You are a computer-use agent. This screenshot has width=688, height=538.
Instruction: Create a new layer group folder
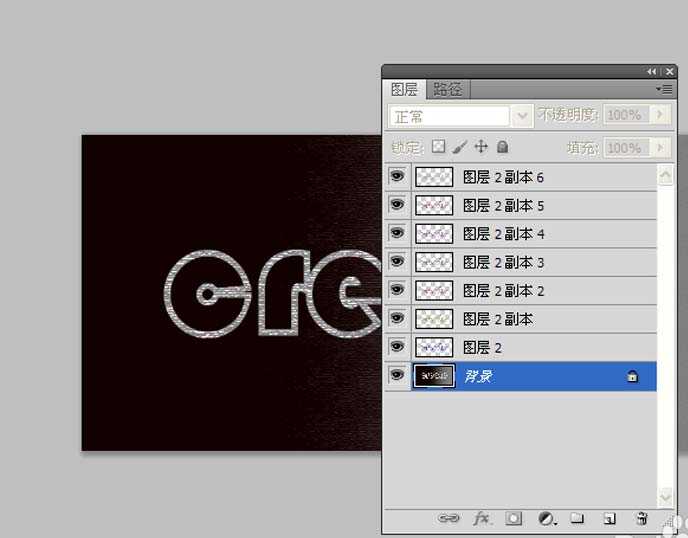pos(577,518)
